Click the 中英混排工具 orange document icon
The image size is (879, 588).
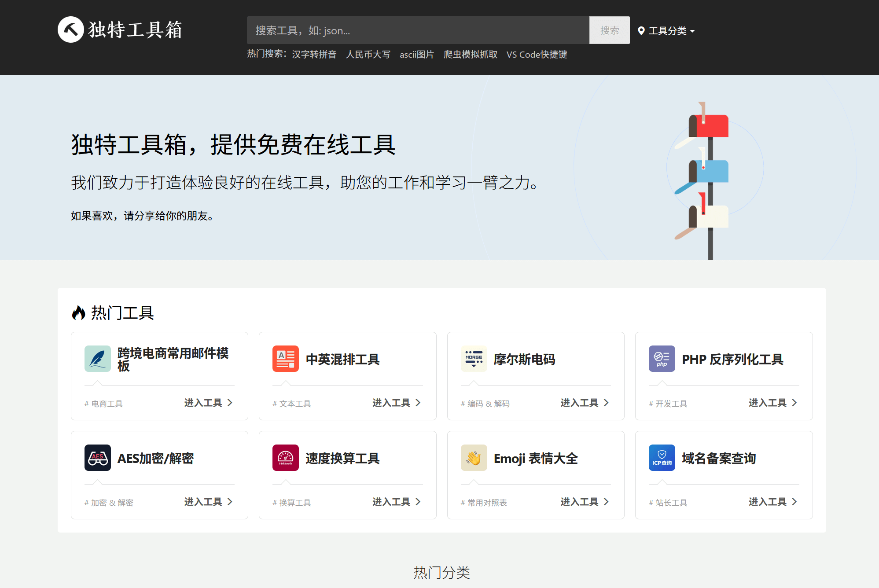[285, 359]
